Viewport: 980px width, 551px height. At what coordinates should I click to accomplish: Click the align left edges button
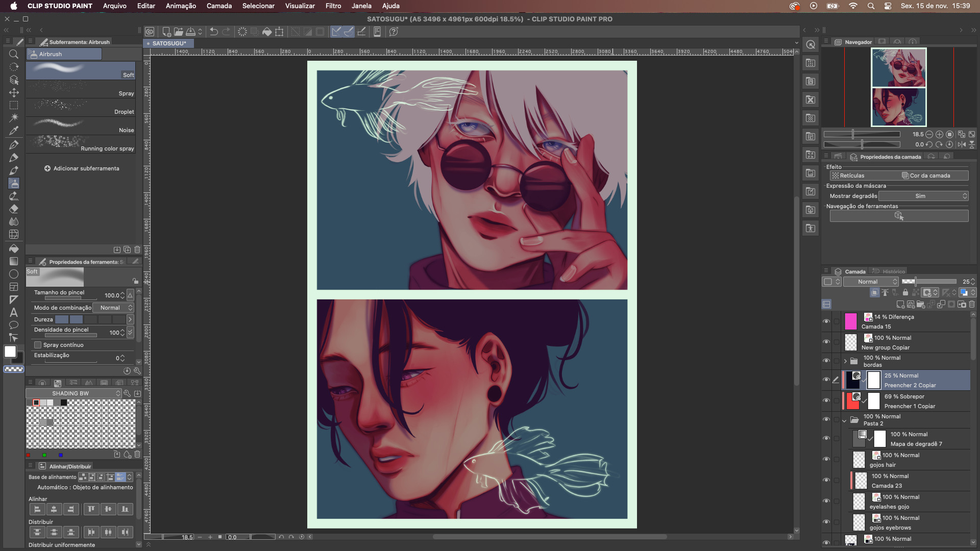click(37, 509)
